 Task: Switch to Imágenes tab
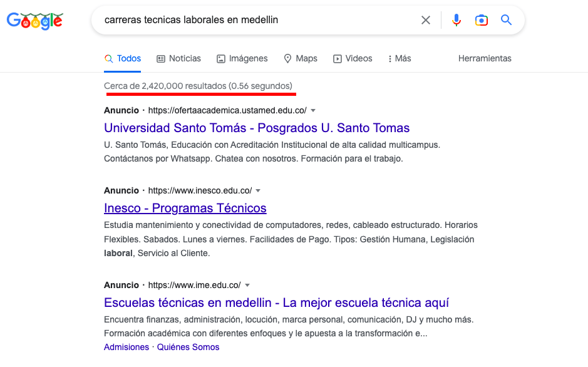pyautogui.click(x=242, y=58)
